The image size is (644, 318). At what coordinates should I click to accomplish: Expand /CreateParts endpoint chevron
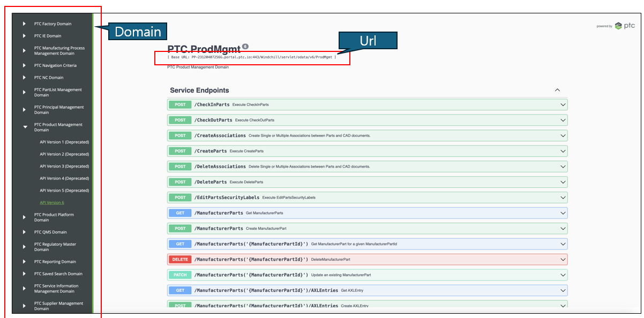563,151
